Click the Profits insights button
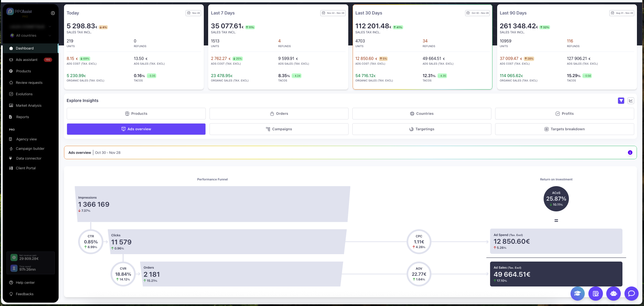Image resolution: width=644 pixels, height=306 pixels. (565, 114)
